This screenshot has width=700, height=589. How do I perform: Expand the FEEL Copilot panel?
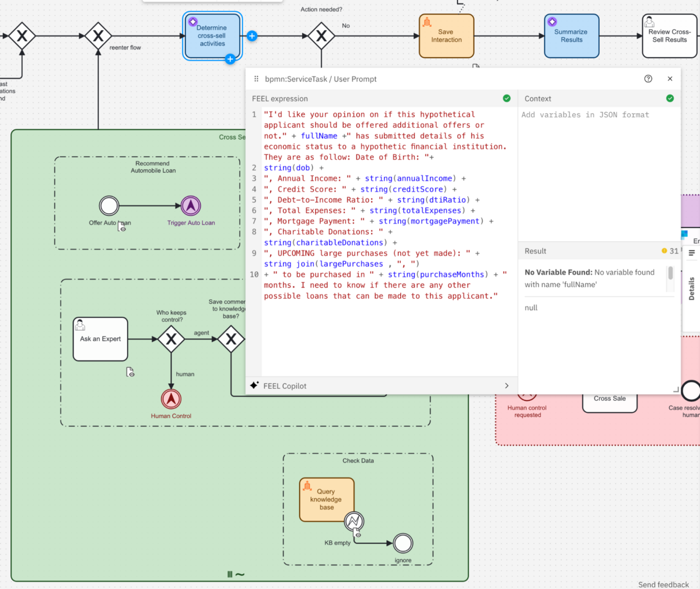click(506, 385)
